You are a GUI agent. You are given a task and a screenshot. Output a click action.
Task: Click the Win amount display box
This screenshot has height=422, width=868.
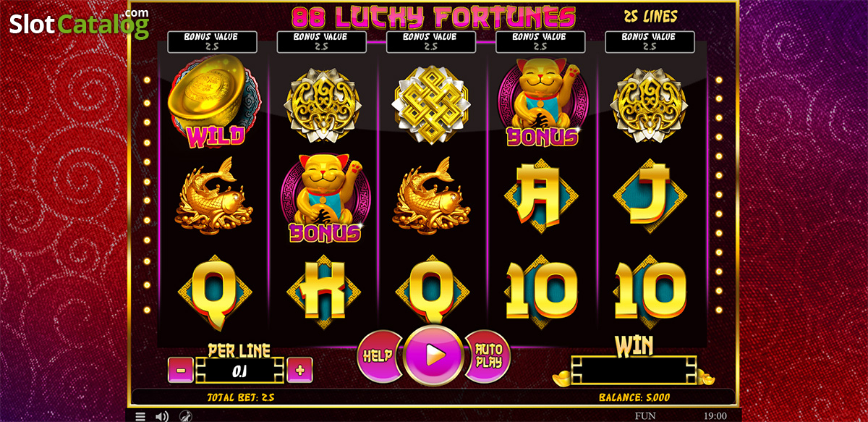tap(634, 370)
